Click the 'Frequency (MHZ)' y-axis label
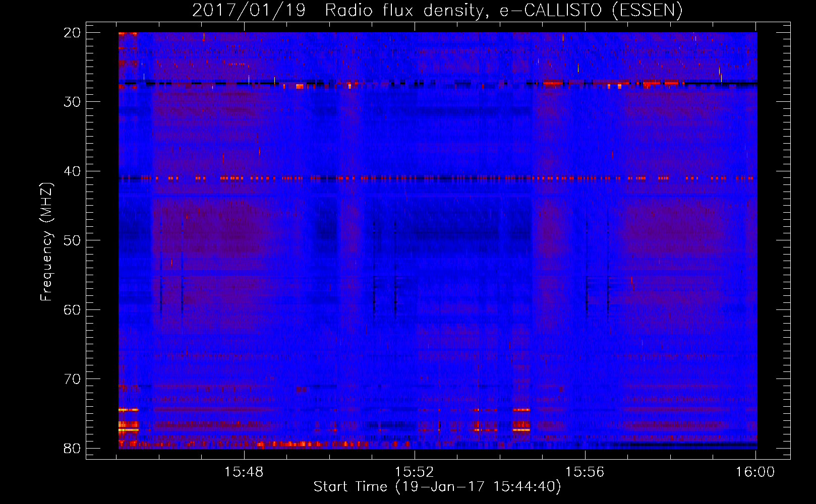 point(46,242)
